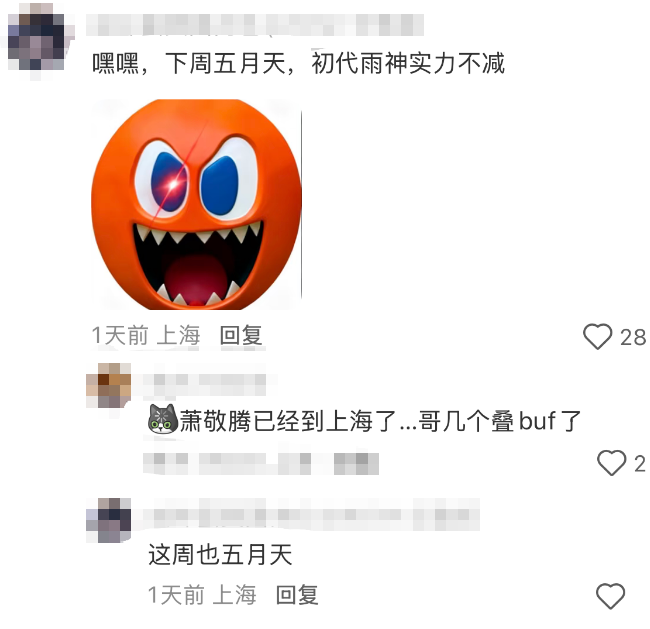Viewport: 650px width, 629px height.
Task: Tap the blurred info row under 萧敬腾 reply
Action: [261, 463]
